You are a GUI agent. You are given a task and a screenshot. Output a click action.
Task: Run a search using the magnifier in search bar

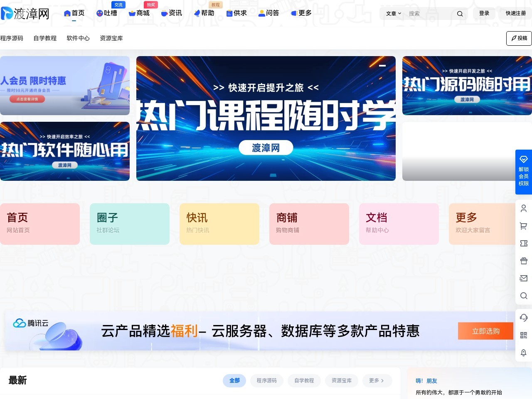[x=460, y=13]
